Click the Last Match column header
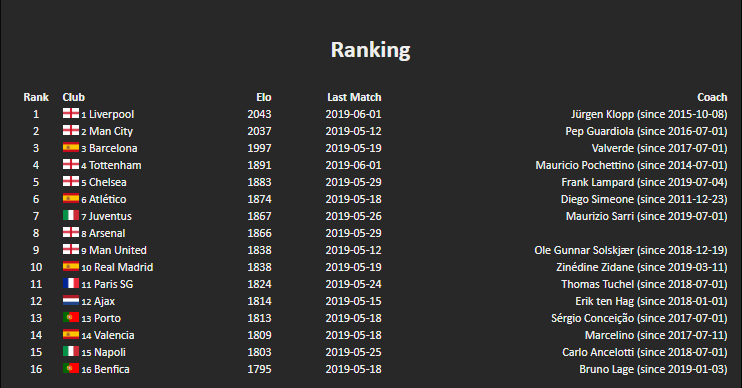The width and height of the screenshot is (742, 388). [354, 97]
